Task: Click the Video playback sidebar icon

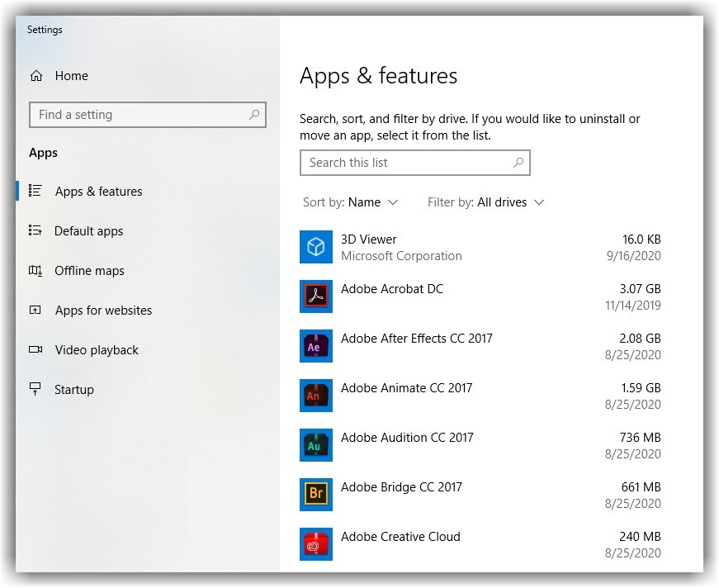Action: click(35, 349)
